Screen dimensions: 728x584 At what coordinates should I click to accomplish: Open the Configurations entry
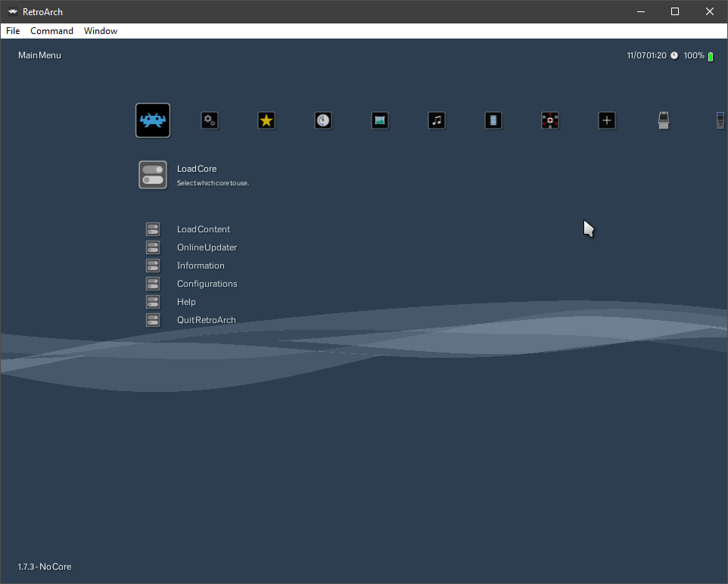point(207,284)
